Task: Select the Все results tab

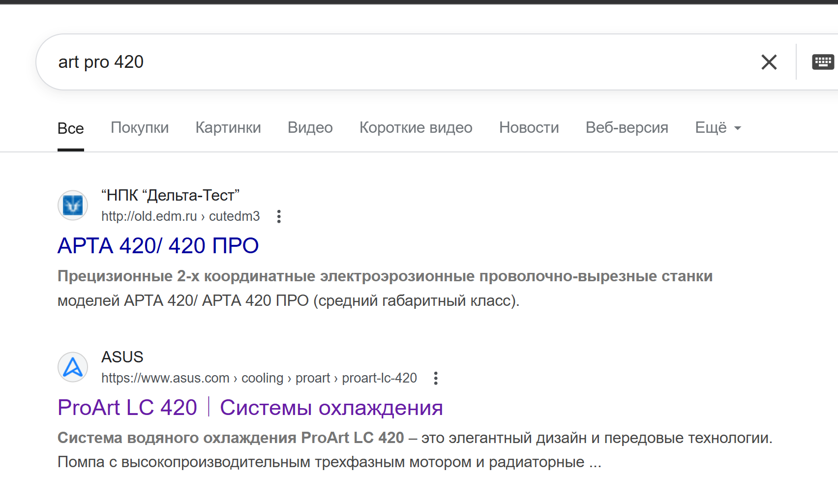Action: [x=71, y=128]
